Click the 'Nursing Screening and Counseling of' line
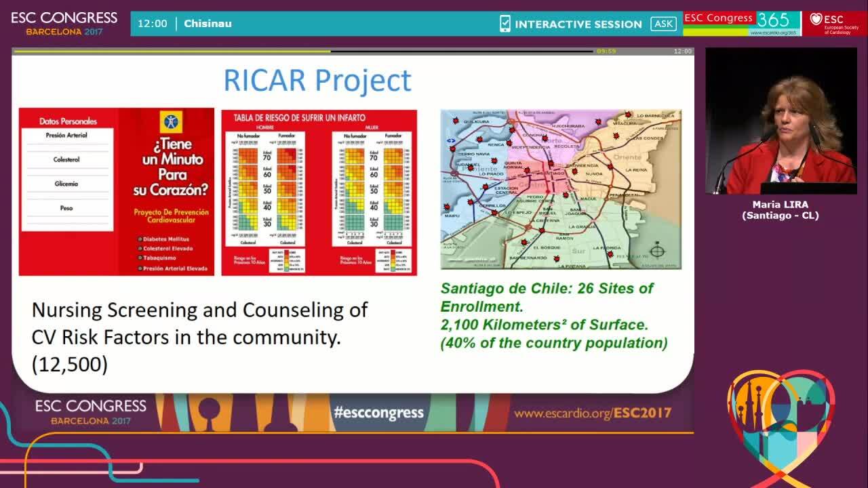The height and width of the screenshot is (488, 868). pyautogui.click(x=200, y=310)
